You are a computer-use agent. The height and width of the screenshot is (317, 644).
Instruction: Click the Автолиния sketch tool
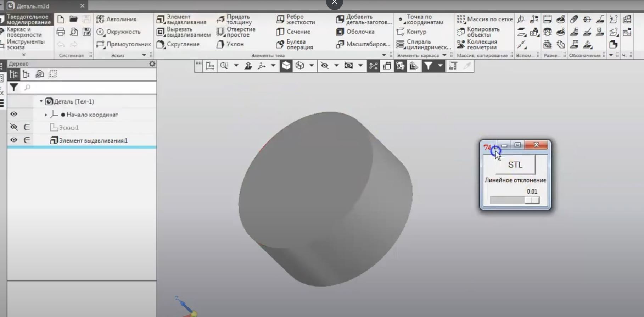coord(116,19)
